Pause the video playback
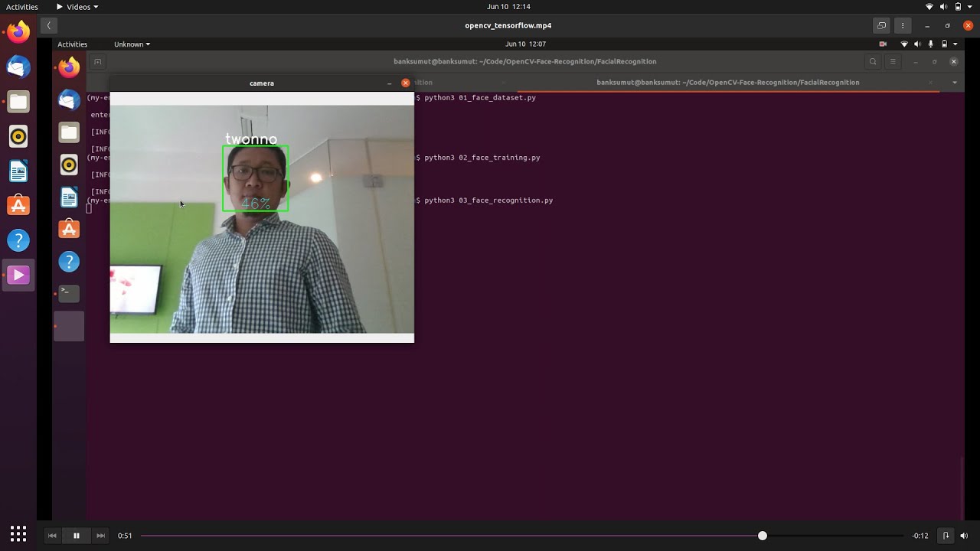The height and width of the screenshot is (551, 980). tap(77, 536)
